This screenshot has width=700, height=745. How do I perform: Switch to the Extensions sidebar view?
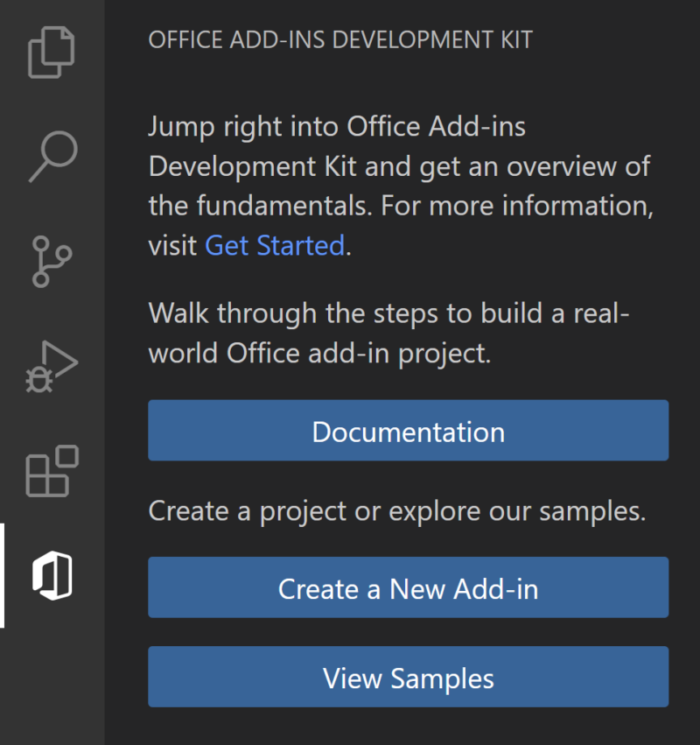(50, 468)
